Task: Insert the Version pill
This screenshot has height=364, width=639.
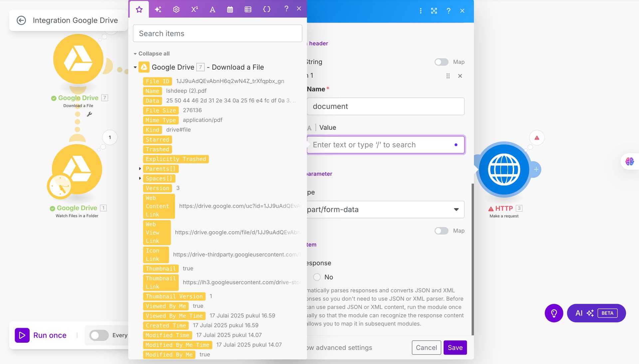Action: pyautogui.click(x=157, y=188)
